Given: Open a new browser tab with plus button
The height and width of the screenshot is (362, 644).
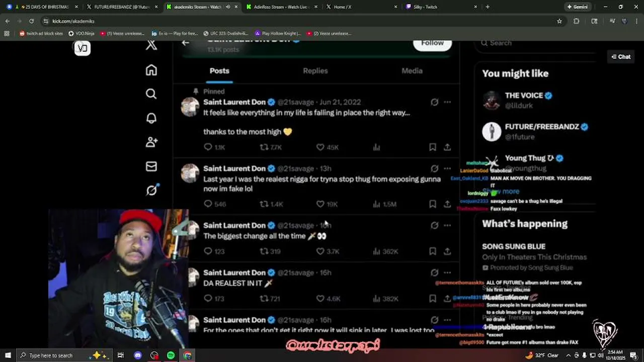Looking at the screenshot, I should coord(488,7).
